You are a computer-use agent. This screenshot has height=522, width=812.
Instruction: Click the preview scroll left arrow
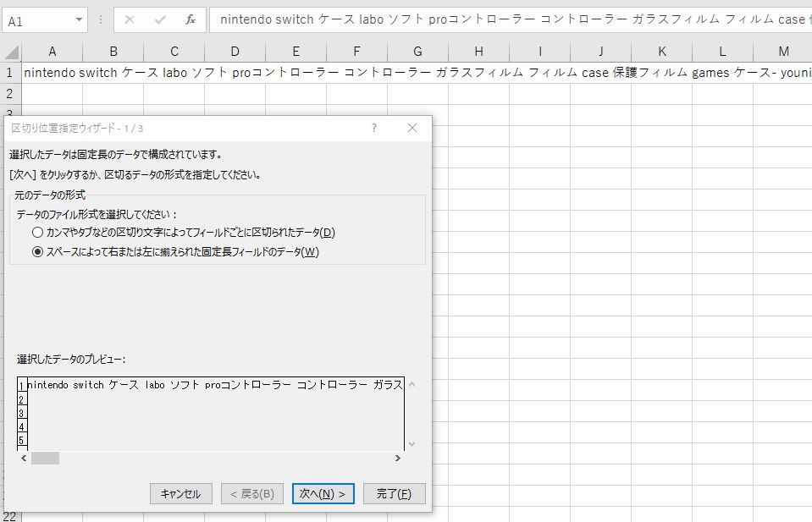(24, 459)
